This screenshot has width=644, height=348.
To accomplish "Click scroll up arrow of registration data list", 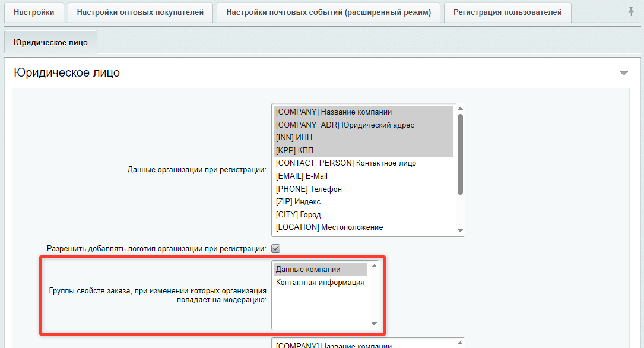I will pos(460,109).
